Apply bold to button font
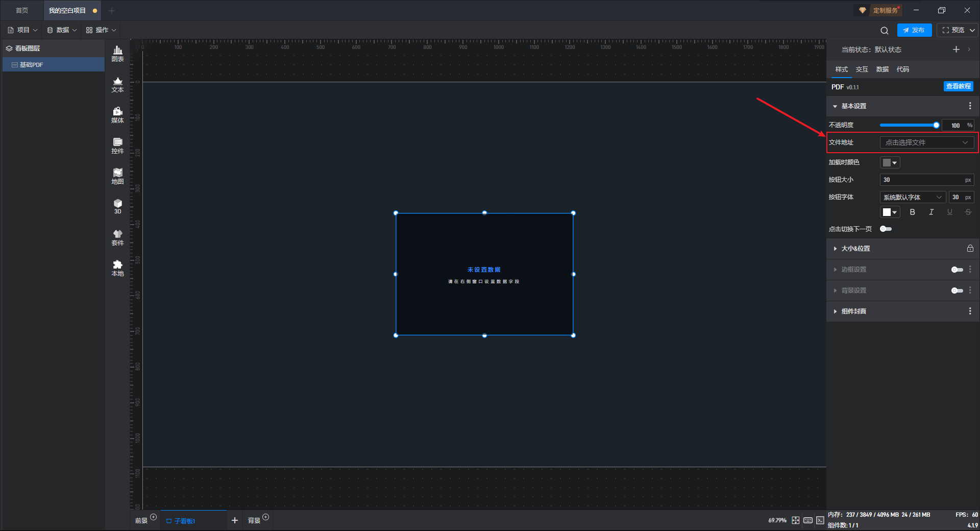The width and height of the screenshot is (980, 531). click(912, 212)
